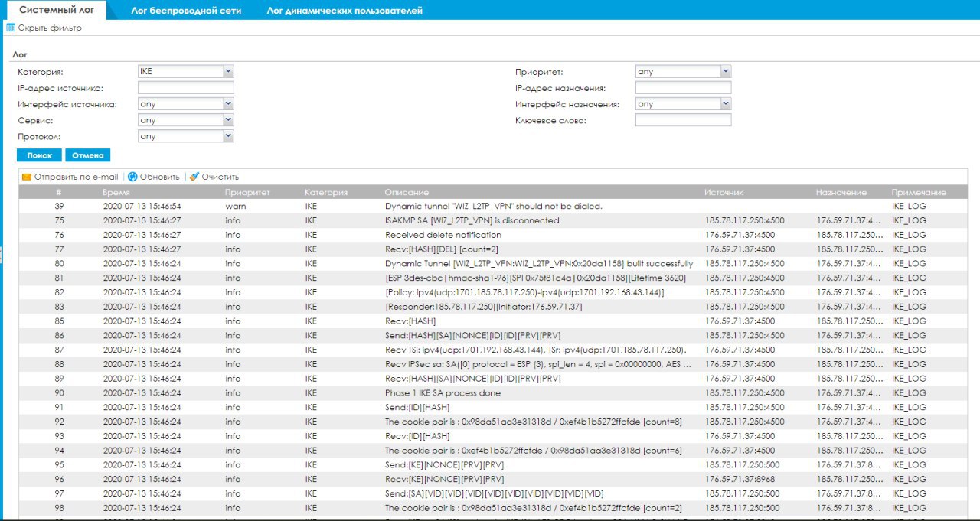
Task: Click the send by e-mail envelope icon
Action: [x=27, y=177]
